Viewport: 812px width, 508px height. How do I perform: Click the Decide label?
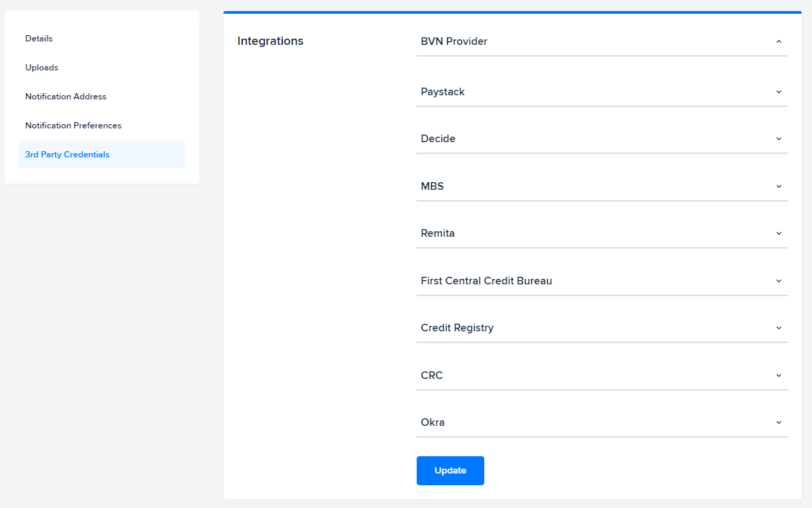pyautogui.click(x=437, y=139)
